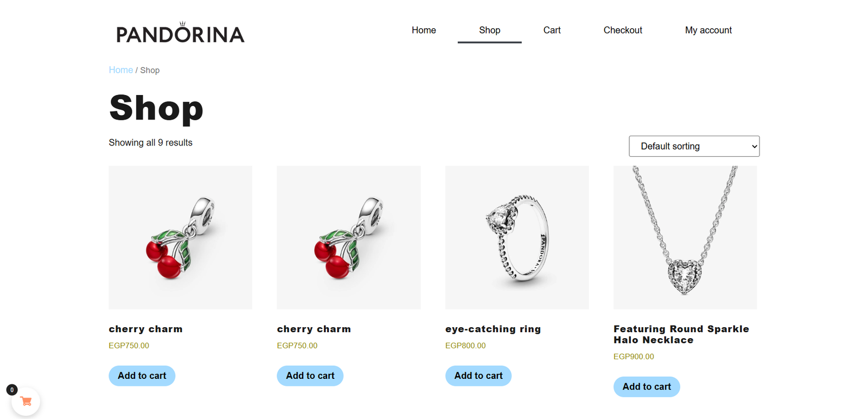Open the first cherry charm product image
Image resolution: width=868 pixels, height=419 pixels.
tap(180, 238)
